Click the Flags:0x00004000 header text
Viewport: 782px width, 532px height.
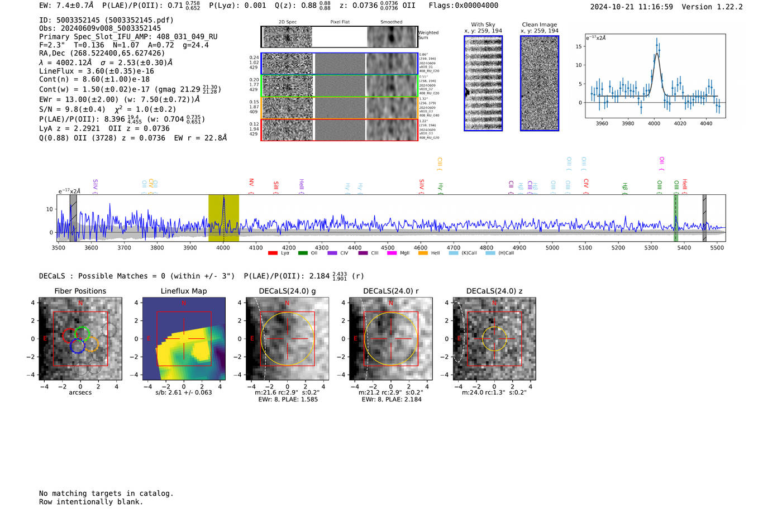[464, 6]
